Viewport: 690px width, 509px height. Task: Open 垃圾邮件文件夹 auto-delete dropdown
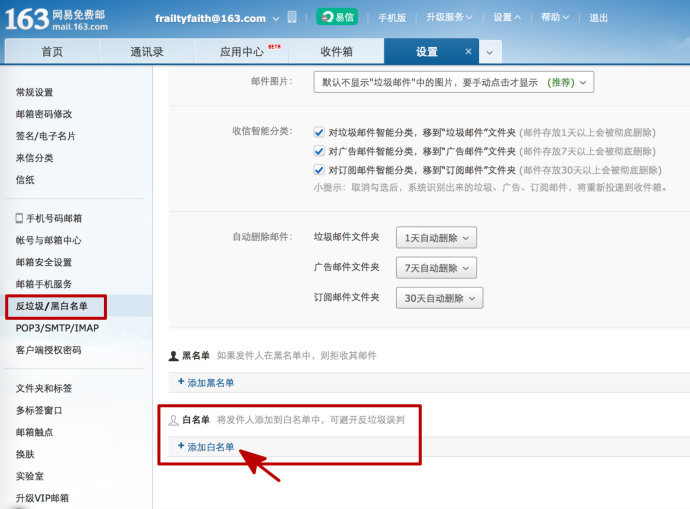[x=436, y=238]
